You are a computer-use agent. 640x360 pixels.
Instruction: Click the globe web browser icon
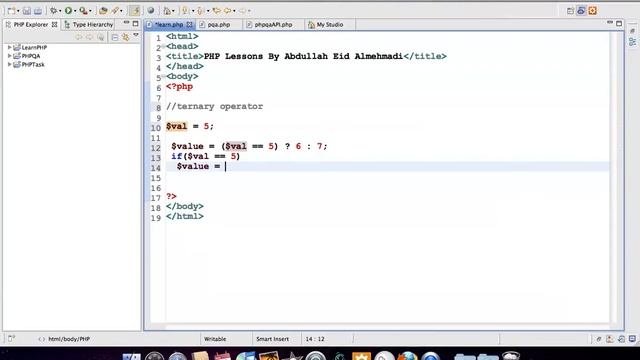point(151,11)
